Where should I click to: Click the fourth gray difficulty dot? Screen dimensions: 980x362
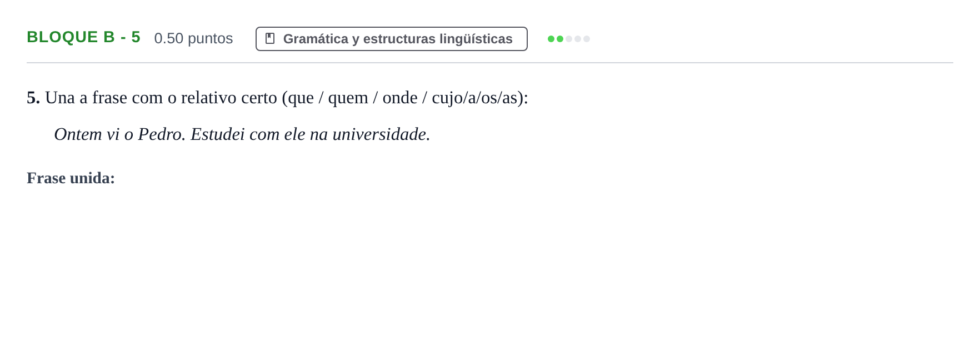click(x=578, y=39)
